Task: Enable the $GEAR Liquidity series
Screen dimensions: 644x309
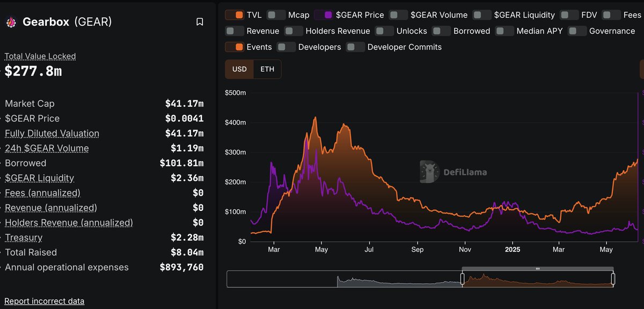Action: [x=482, y=15]
